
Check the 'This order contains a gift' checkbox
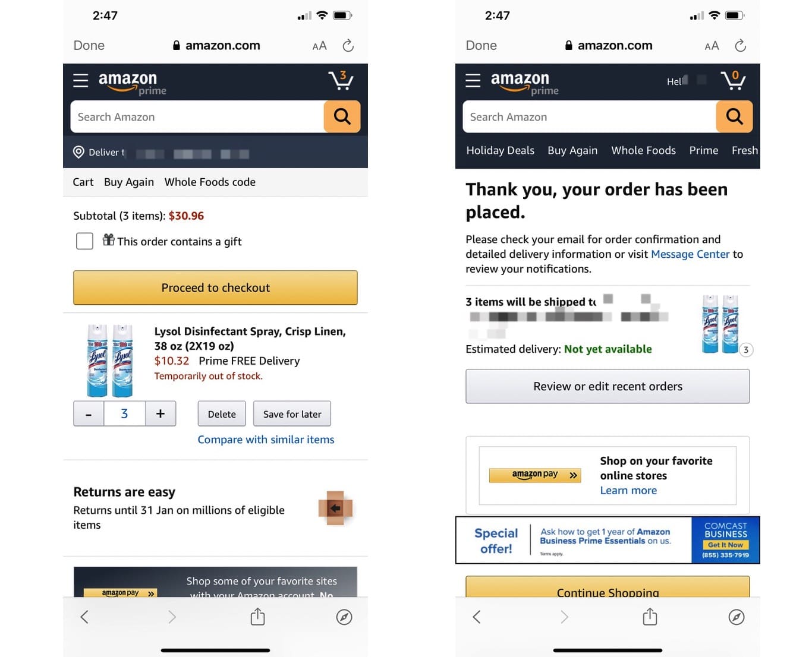click(x=84, y=241)
